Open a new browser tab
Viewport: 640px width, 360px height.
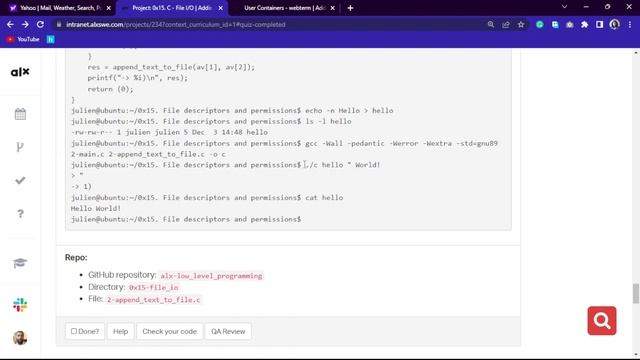(x=350, y=8)
